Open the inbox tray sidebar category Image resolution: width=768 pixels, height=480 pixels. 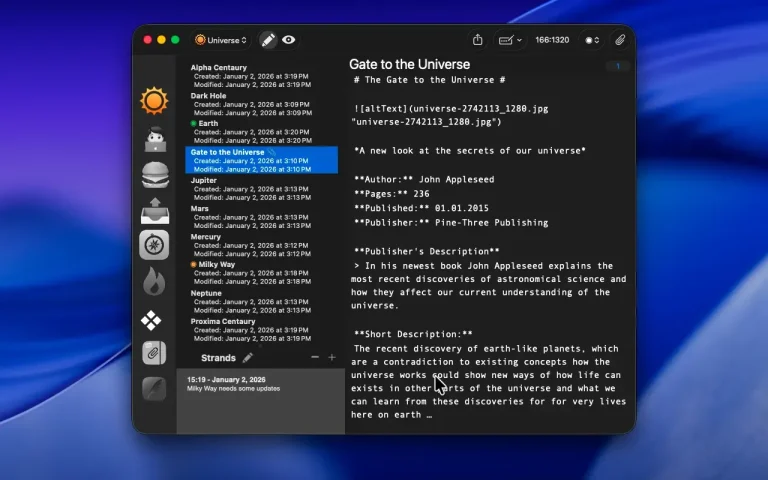pos(155,211)
